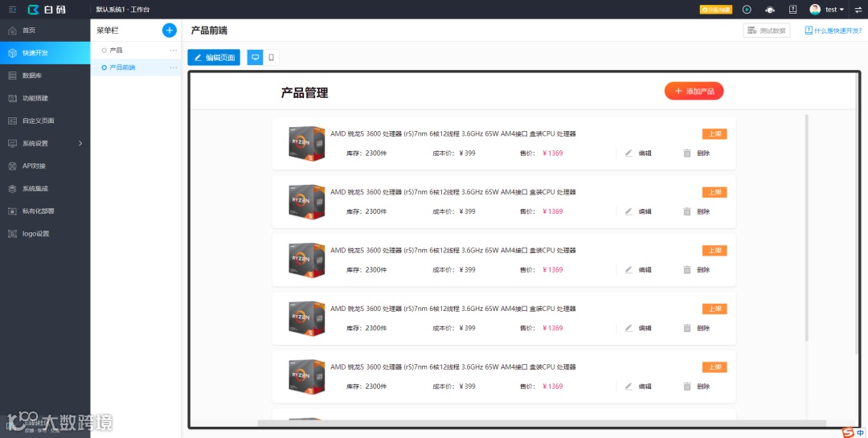Click the first product's 上架 status tag
Image resolution: width=868 pixels, height=438 pixels.
(714, 134)
